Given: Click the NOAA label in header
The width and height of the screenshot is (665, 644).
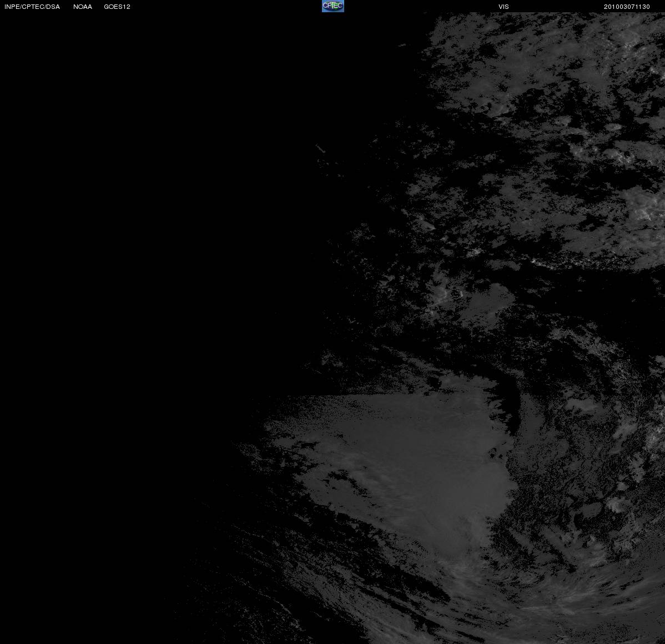Looking at the screenshot, I should [x=83, y=7].
